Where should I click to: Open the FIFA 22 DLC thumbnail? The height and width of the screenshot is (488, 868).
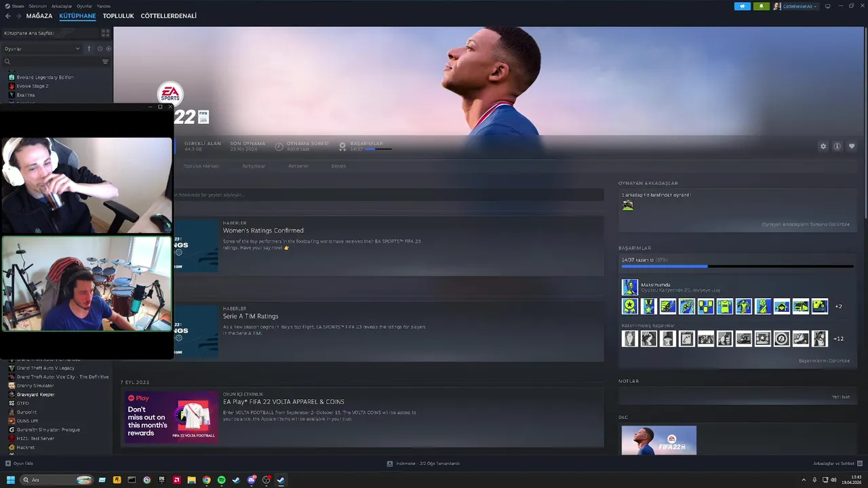(658, 441)
